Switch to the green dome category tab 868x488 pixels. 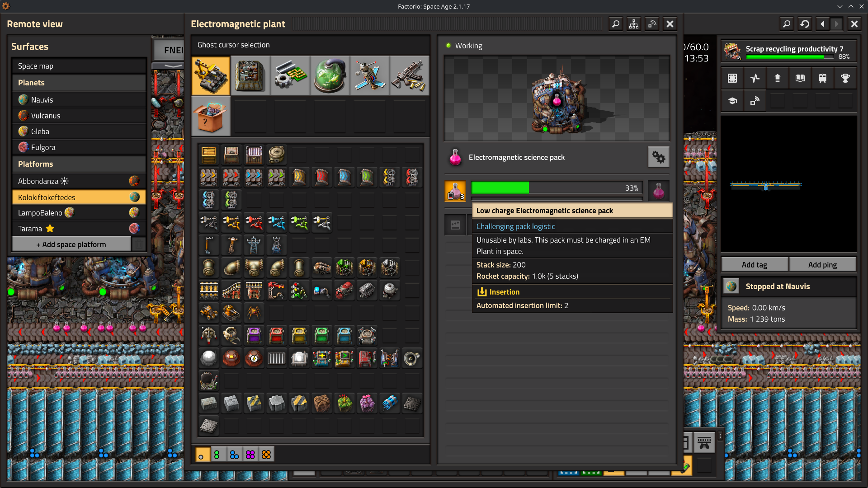coord(330,75)
